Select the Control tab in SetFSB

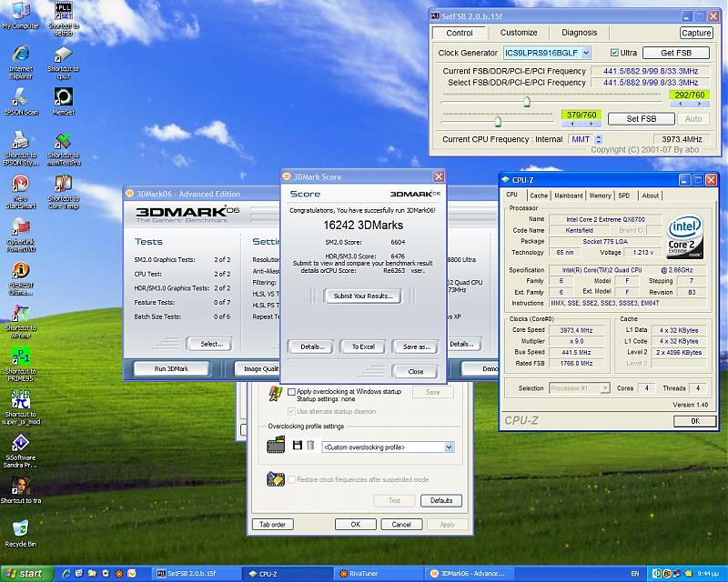click(x=460, y=33)
